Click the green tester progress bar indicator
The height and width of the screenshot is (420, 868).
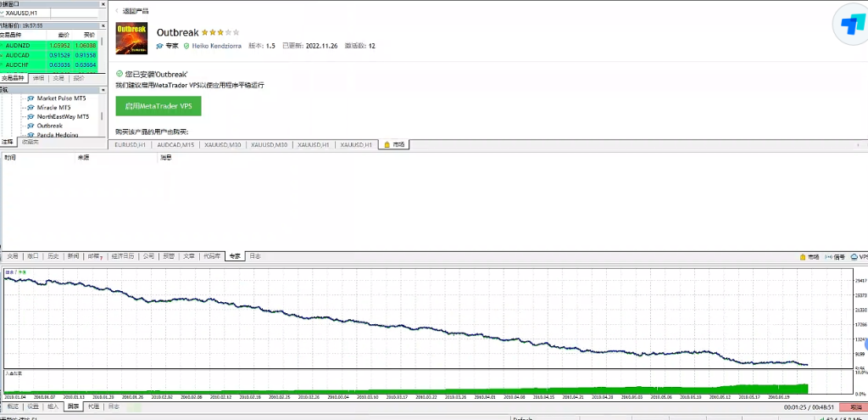(x=135, y=407)
